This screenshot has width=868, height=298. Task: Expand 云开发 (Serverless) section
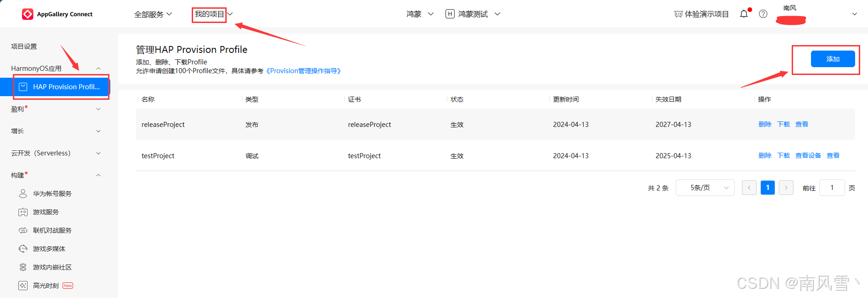point(98,153)
